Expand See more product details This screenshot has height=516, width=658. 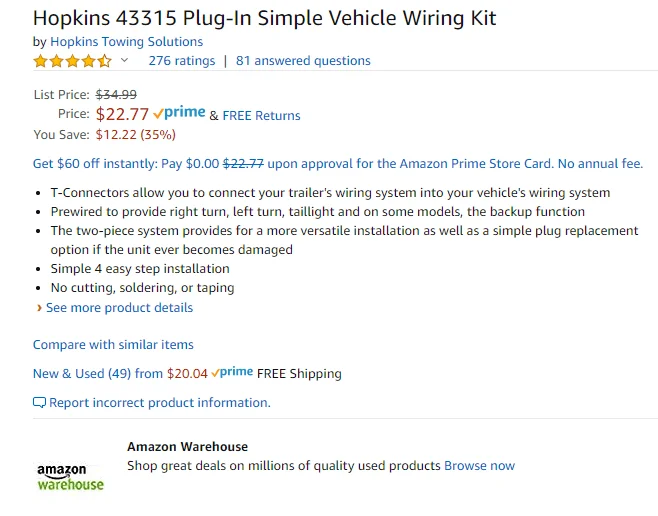click(119, 308)
